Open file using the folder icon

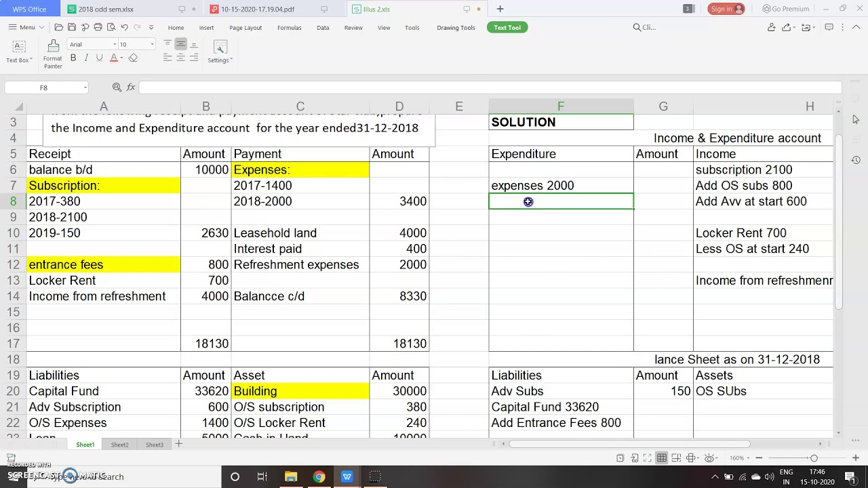tap(59, 27)
